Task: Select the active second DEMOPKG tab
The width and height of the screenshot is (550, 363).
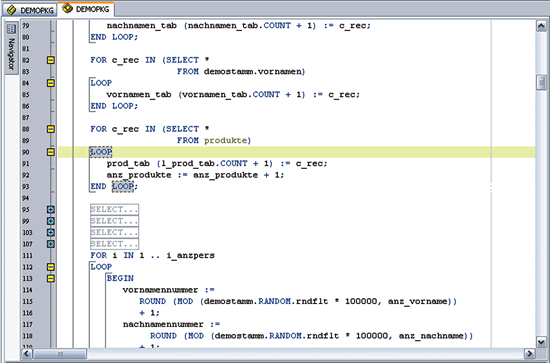Action: (86, 9)
